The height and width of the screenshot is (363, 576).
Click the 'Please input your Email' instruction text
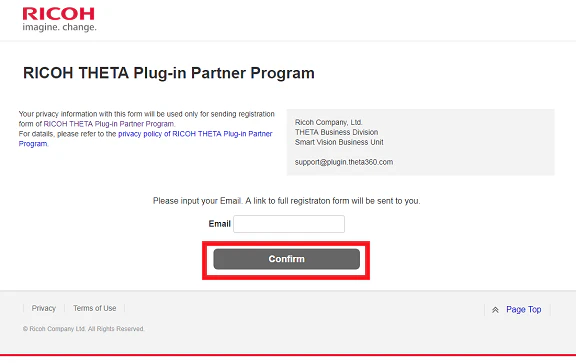(x=287, y=201)
